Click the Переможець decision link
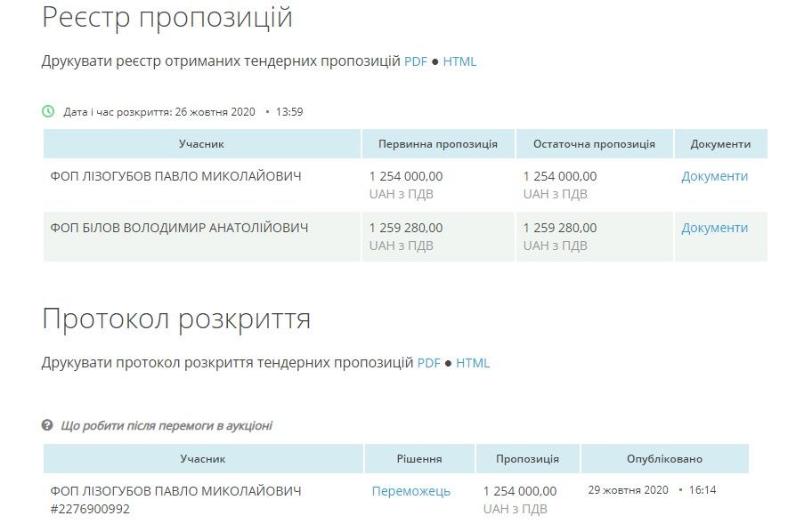Screen dimensions: 796x532 (x=412, y=490)
